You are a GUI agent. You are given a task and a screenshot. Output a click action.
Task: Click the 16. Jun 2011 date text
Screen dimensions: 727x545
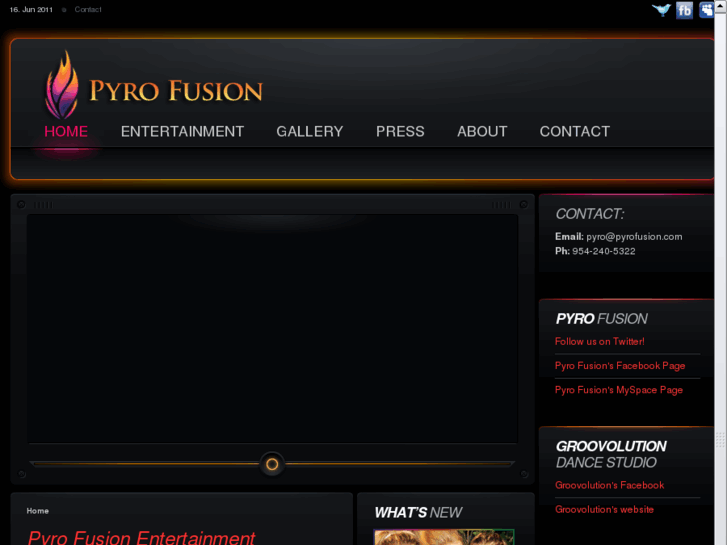pos(31,9)
